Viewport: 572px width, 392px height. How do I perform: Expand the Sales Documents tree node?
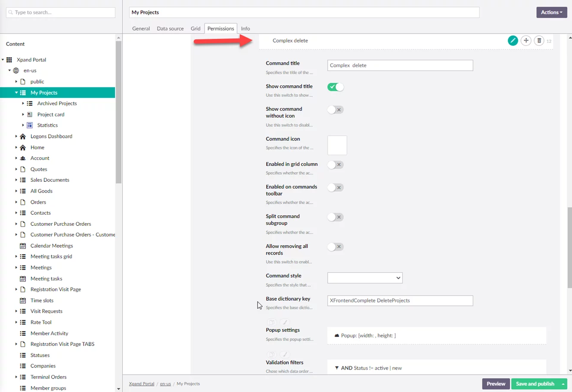point(16,180)
